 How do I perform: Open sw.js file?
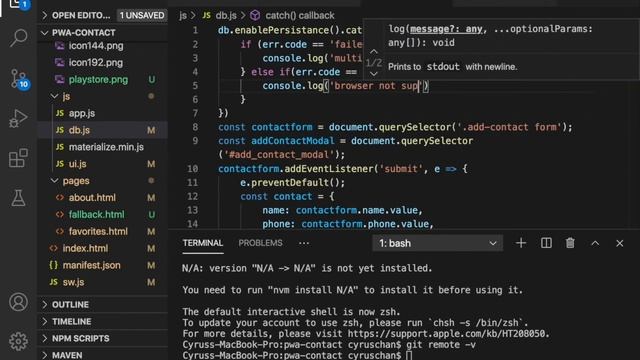(73, 282)
